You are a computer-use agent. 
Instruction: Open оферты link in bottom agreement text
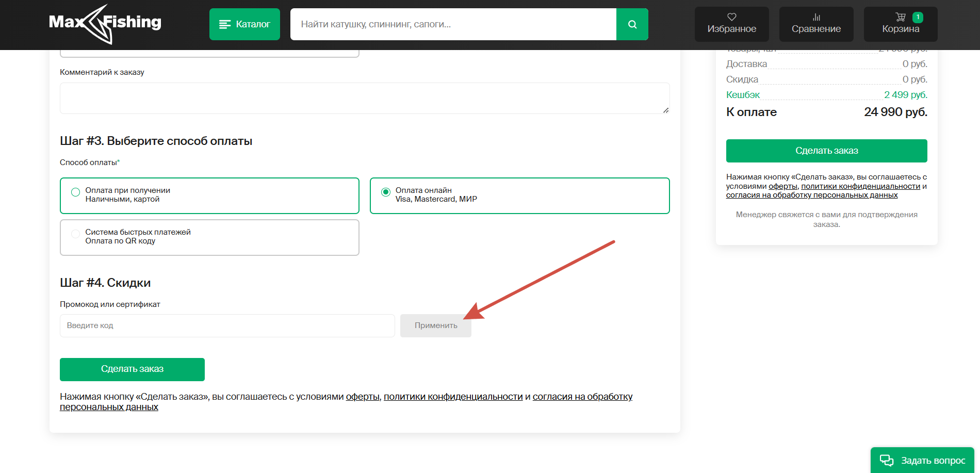pyautogui.click(x=363, y=397)
